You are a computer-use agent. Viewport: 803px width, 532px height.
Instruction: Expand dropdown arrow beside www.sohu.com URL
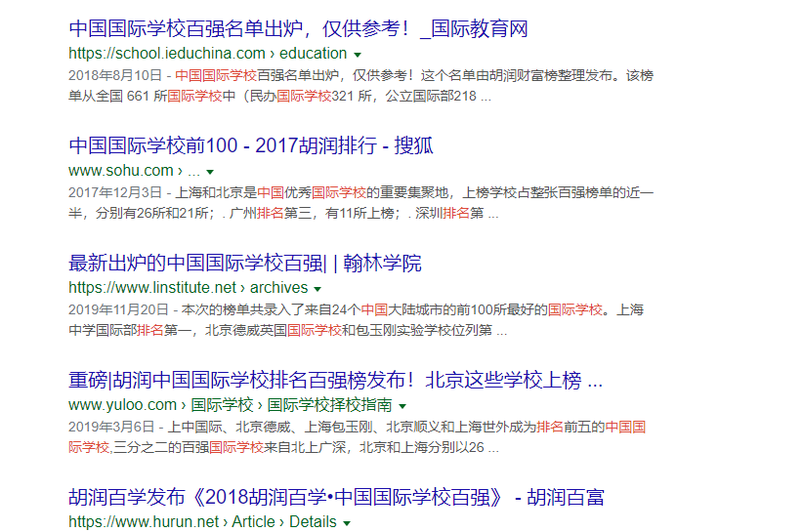(210, 172)
